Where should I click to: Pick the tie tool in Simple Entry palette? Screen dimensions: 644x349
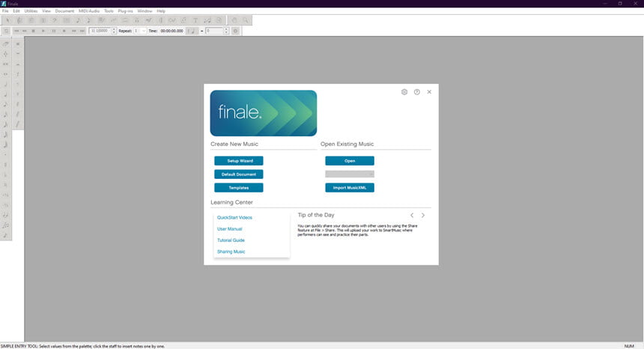5,215
